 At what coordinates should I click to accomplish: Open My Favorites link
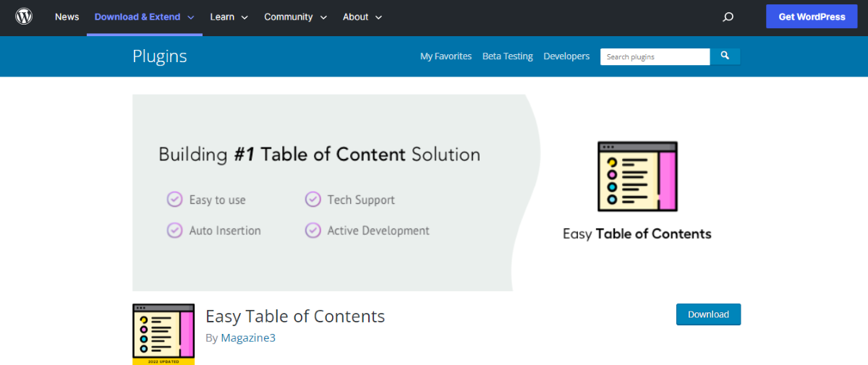[446, 56]
